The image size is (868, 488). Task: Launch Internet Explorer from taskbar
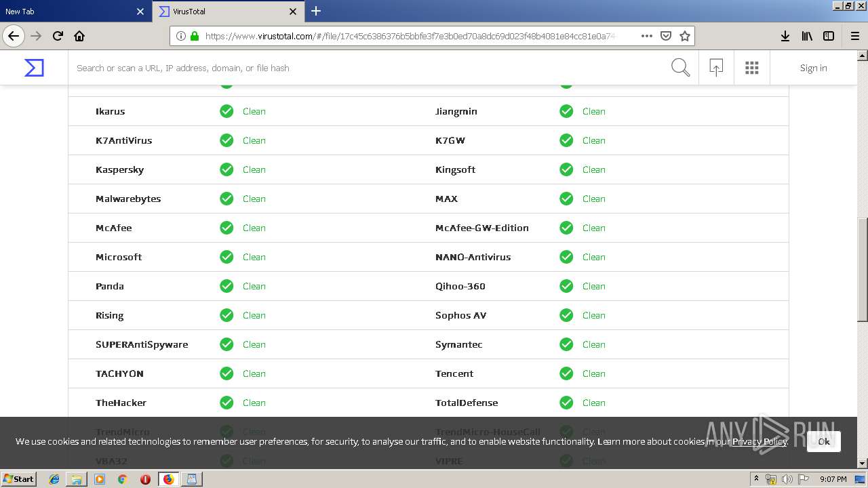click(54, 479)
